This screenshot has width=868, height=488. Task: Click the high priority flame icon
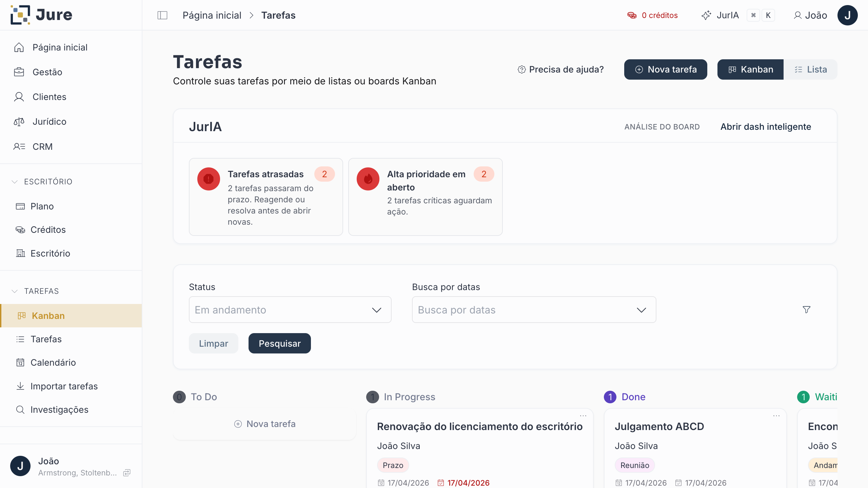click(368, 179)
